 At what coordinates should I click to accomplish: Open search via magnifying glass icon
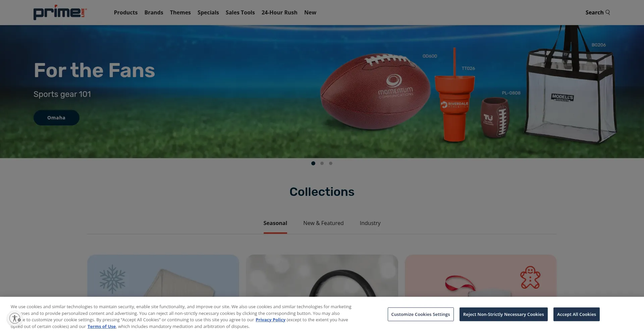click(607, 12)
